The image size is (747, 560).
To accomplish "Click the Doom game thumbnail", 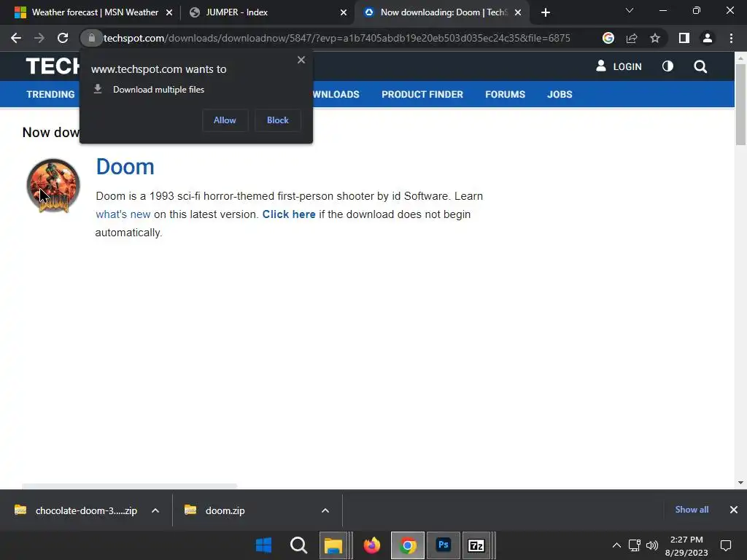I will click(53, 185).
